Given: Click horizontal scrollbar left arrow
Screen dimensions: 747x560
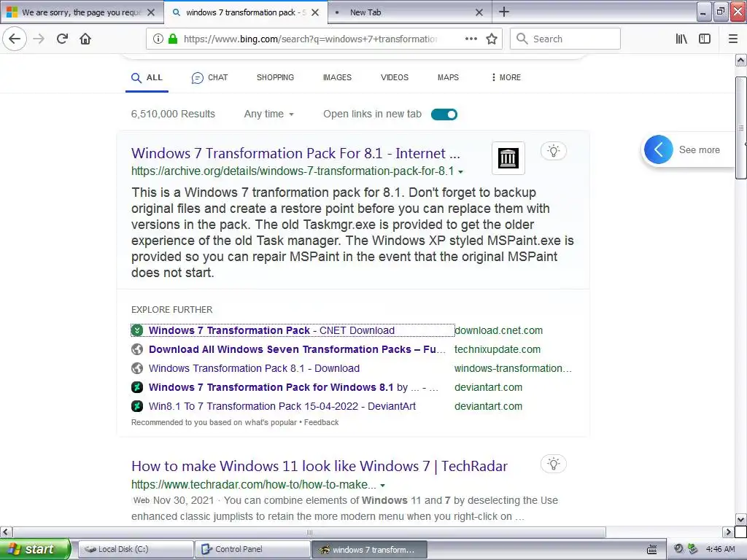Looking at the screenshot, I should [x=6, y=532].
